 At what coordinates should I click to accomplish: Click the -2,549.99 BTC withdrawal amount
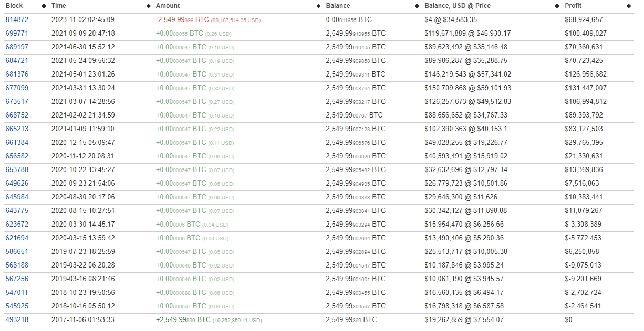(x=182, y=20)
